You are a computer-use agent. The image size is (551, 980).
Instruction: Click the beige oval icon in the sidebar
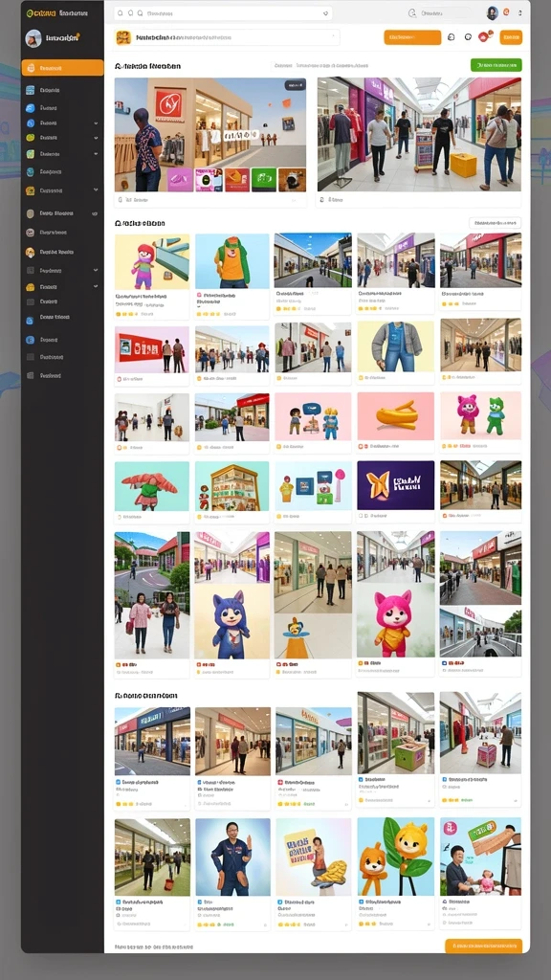tap(30, 213)
